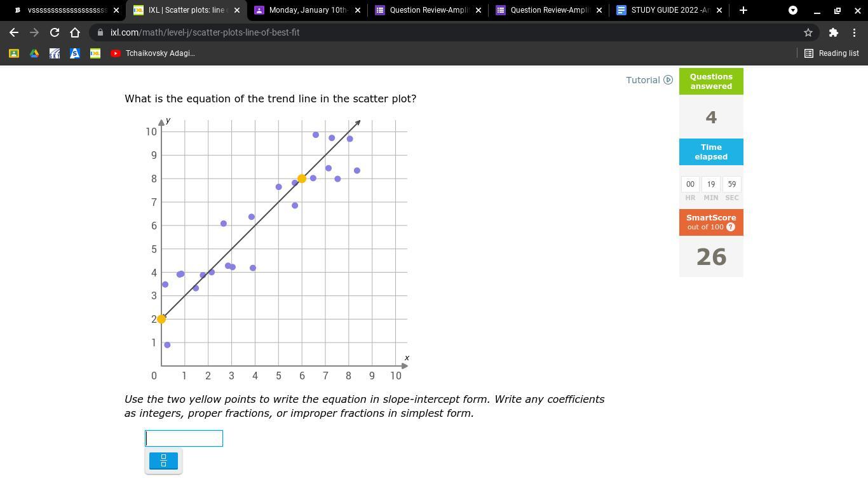Image resolution: width=868 pixels, height=488 pixels.
Task: Reload the current page
Action: (x=55, y=32)
